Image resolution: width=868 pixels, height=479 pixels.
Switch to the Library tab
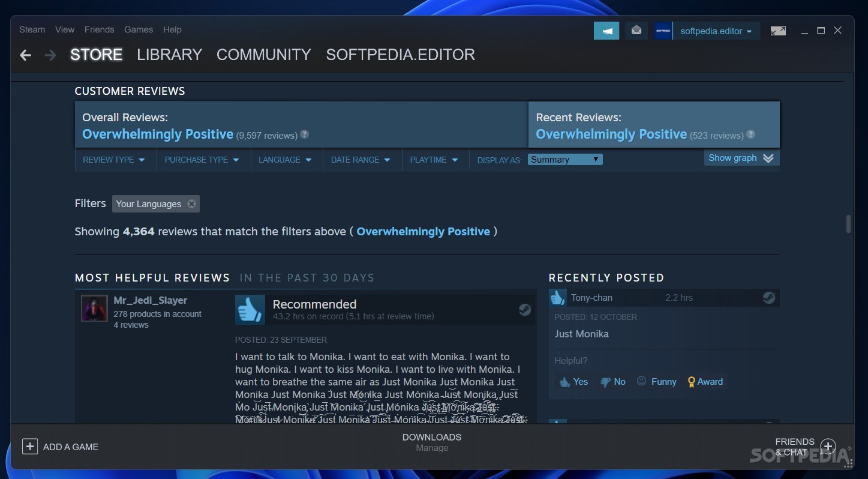169,55
